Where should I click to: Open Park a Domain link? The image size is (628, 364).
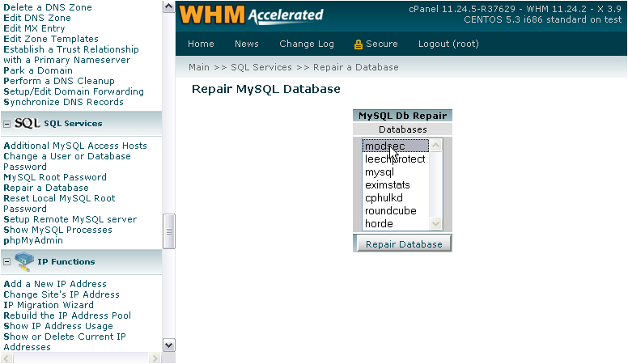pyautogui.click(x=38, y=70)
